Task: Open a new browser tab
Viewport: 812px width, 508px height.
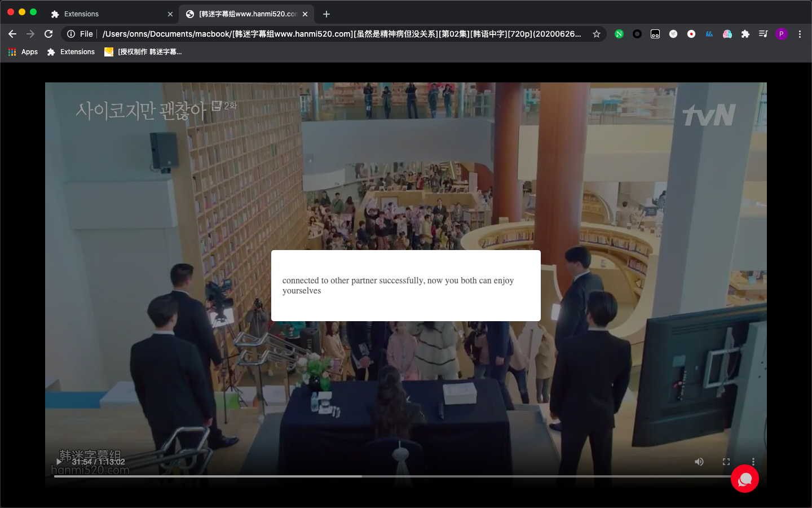Action: point(326,14)
